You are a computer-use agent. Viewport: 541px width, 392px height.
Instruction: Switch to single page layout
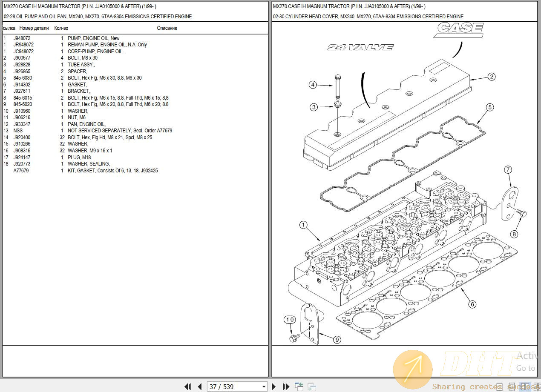499,386
